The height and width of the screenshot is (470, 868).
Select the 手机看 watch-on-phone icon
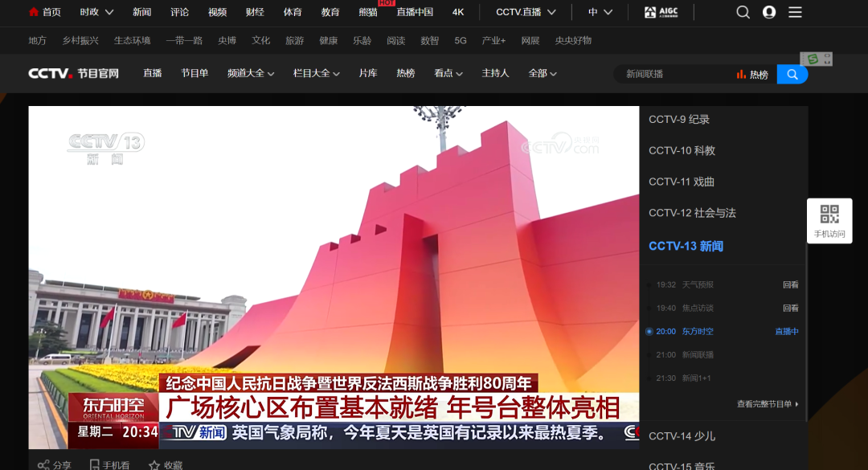108,464
